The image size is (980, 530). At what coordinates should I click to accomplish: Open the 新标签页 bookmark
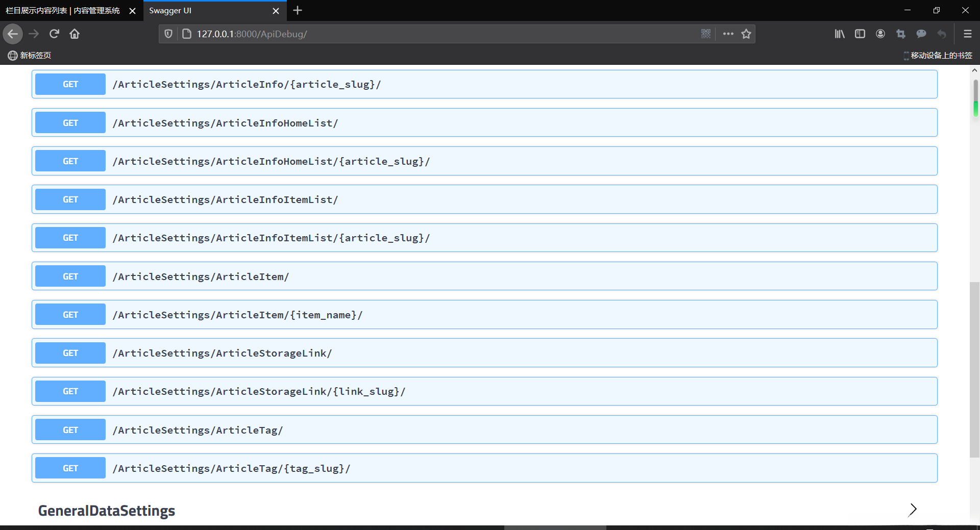(30, 55)
